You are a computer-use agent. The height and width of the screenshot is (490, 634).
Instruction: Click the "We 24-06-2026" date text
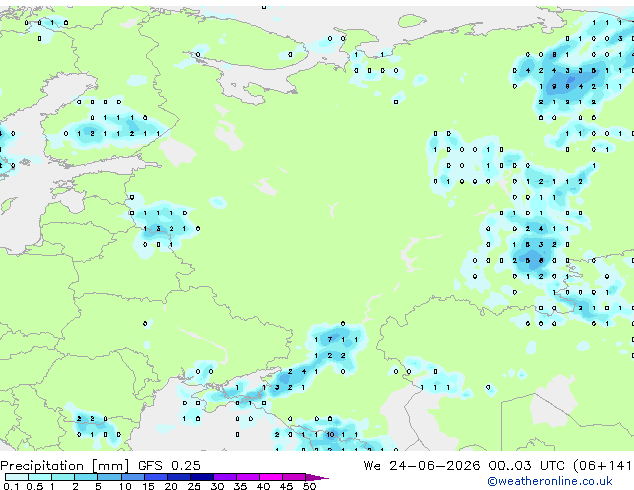coord(422,465)
